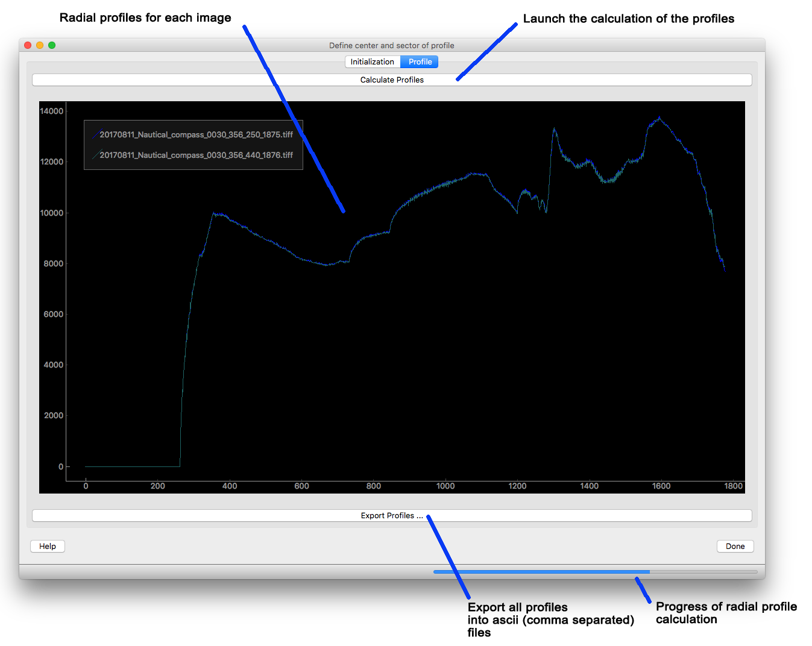Click teal line sample of second legend entry
The height and width of the screenshot is (646, 812).
click(x=95, y=155)
